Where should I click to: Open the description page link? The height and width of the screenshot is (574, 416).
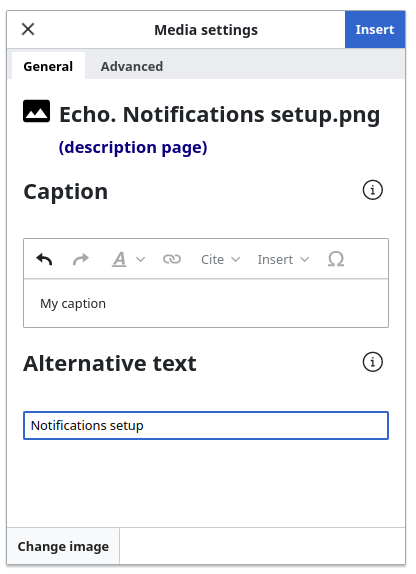(133, 147)
